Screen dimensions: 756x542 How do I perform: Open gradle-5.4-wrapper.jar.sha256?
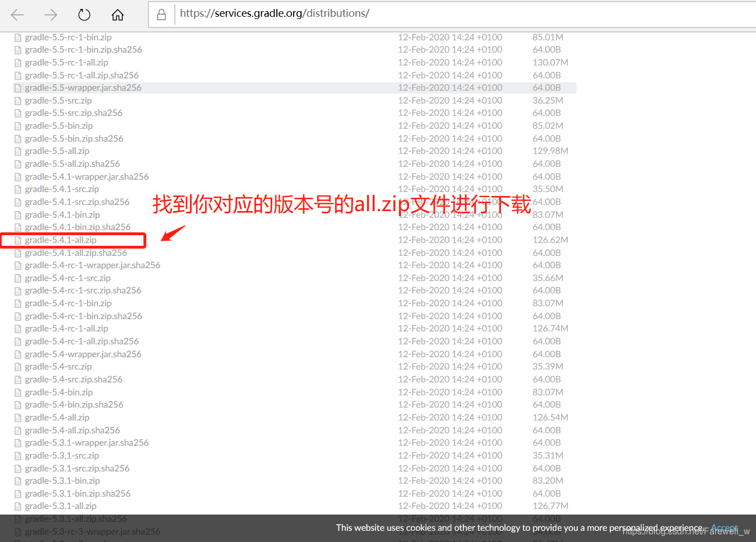click(x=83, y=354)
